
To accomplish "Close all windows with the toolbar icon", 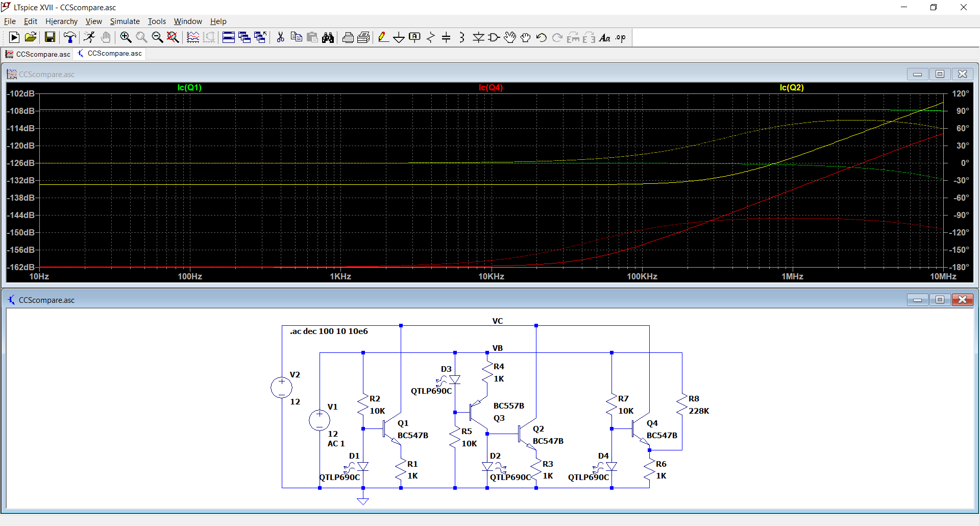I will (260, 37).
